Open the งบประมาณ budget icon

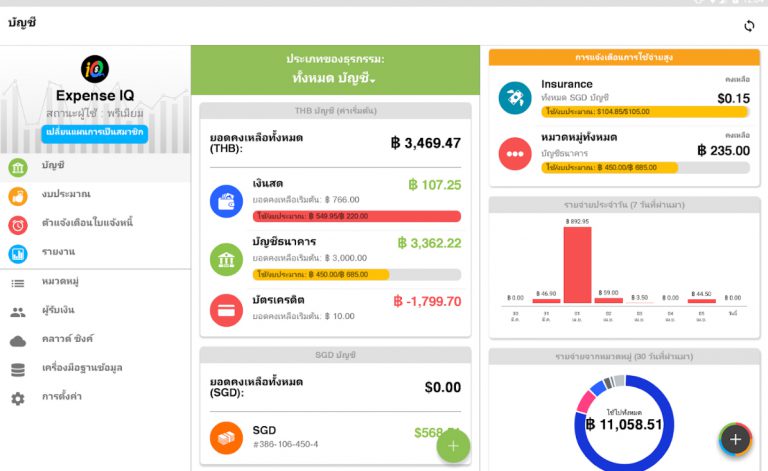point(18,196)
